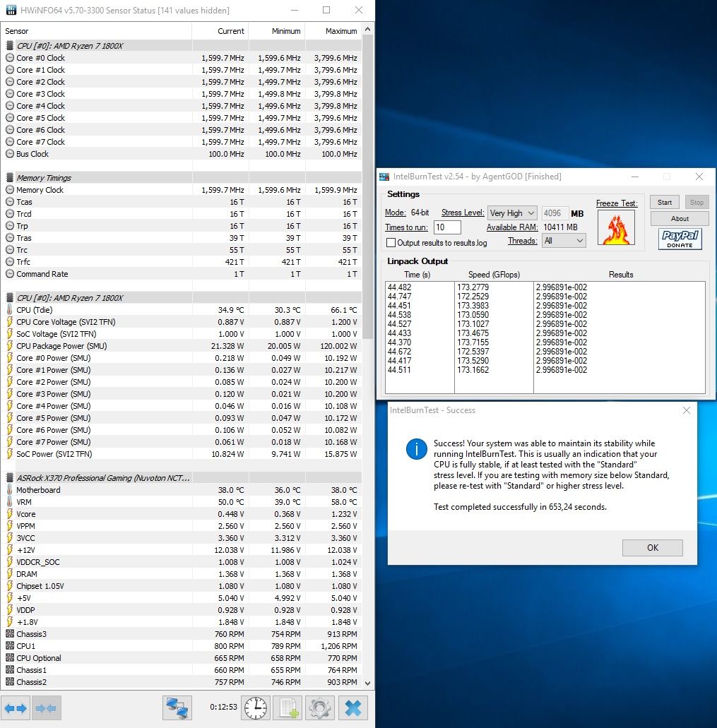Image resolution: width=717 pixels, height=728 pixels.
Task: Click the scroll up arrow in HWiNFO list
Action: pyautogui.click(x=368, y=29)
